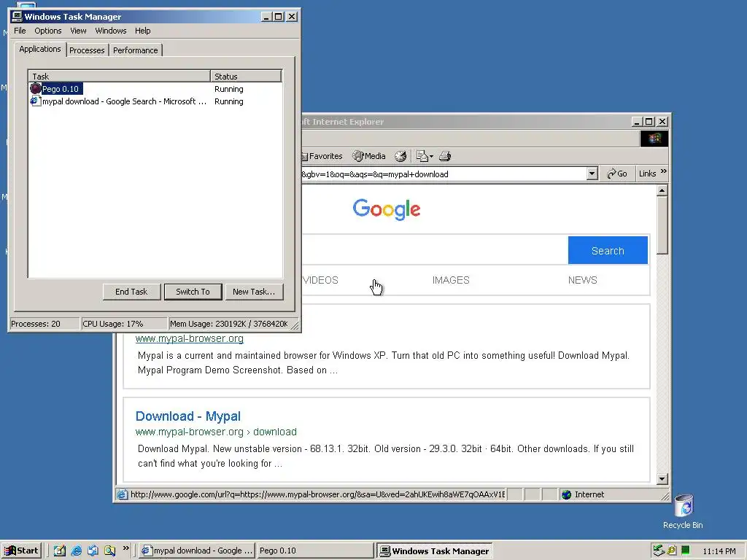Open the Download - Mypal result link
This screenshot has height=560, width=747.
point(188,416)
